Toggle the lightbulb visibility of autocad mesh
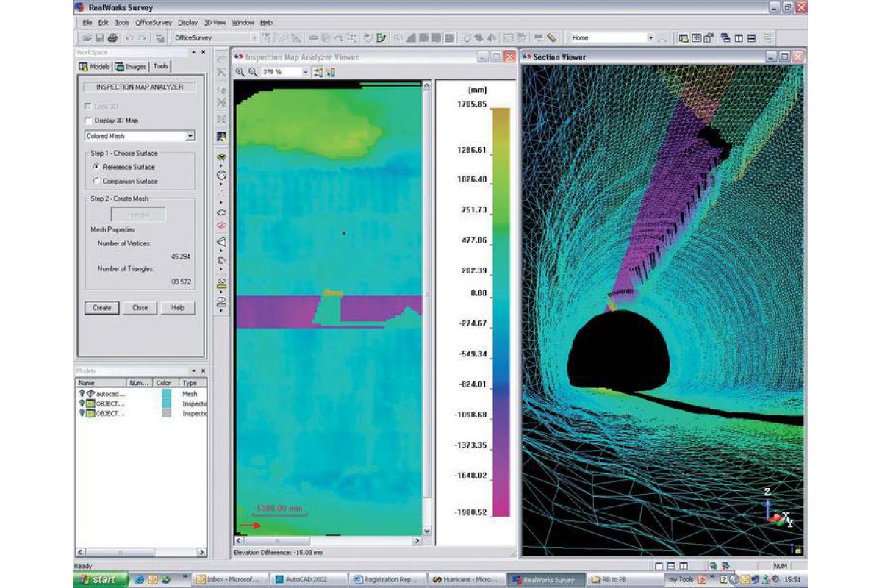Image resolution: width=882 pixels, height=588 pixels. click(x=82, y=394)
